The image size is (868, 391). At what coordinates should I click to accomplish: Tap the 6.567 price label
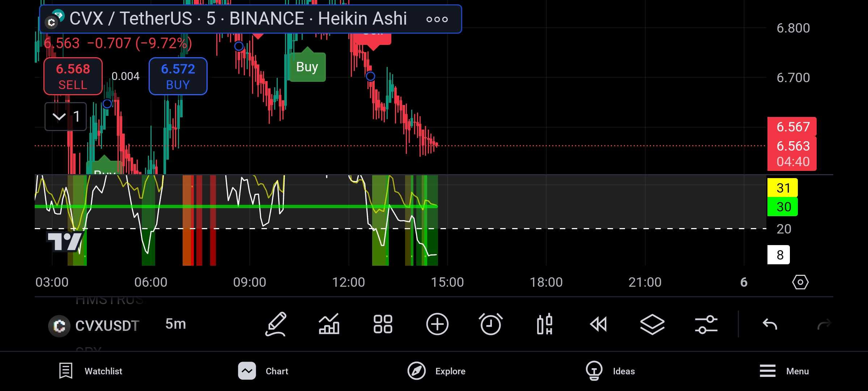tap(792, 127)
